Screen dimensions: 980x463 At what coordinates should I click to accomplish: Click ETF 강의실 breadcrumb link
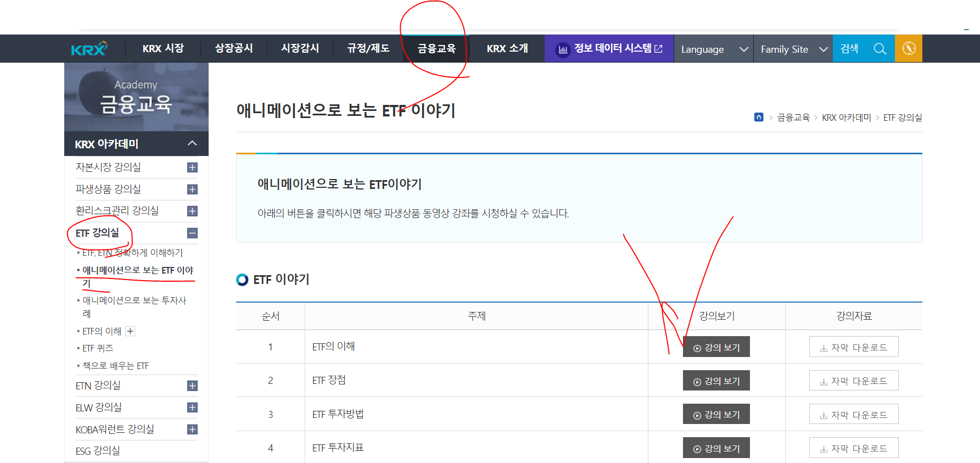coord(903,118)
